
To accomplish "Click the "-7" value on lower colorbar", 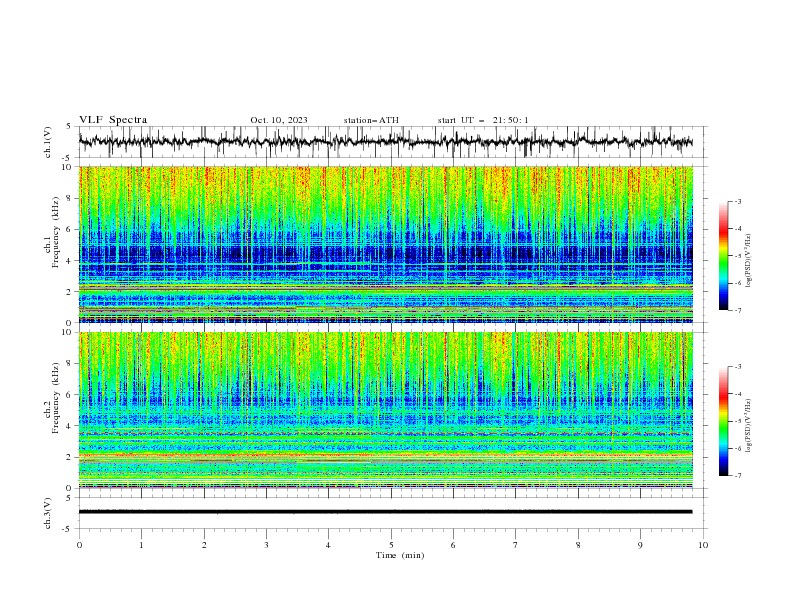I will 737,475.
